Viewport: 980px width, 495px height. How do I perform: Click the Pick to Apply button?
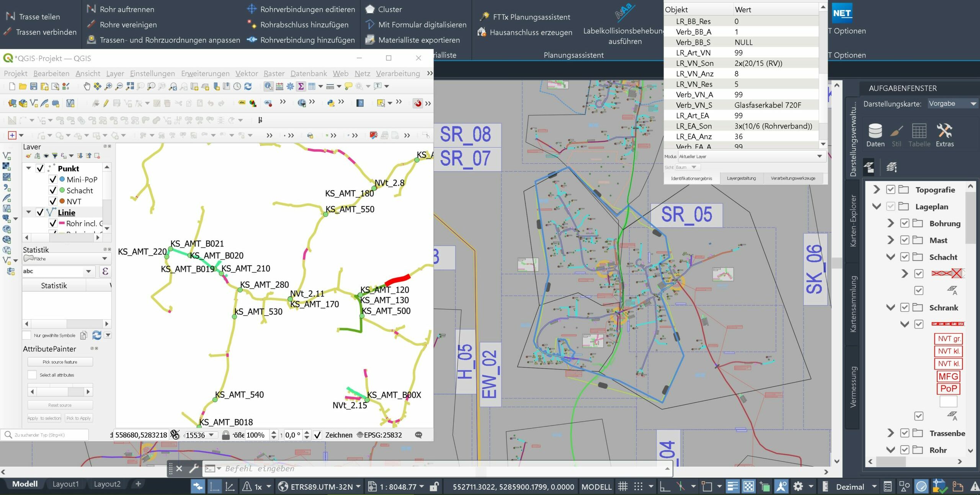tap(78, 418)
